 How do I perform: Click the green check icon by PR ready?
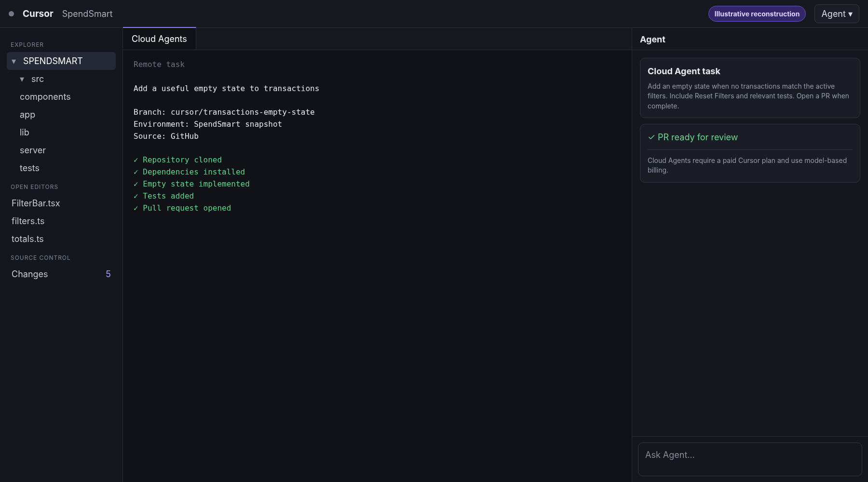coord(651,137)
